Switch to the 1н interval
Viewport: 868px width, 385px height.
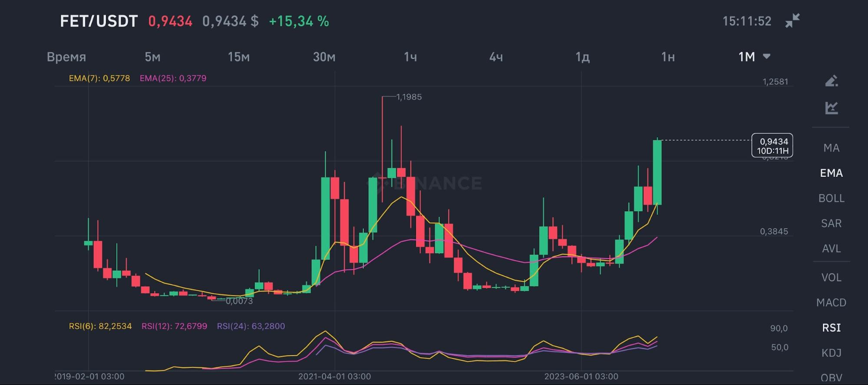(x=668, y=57)
